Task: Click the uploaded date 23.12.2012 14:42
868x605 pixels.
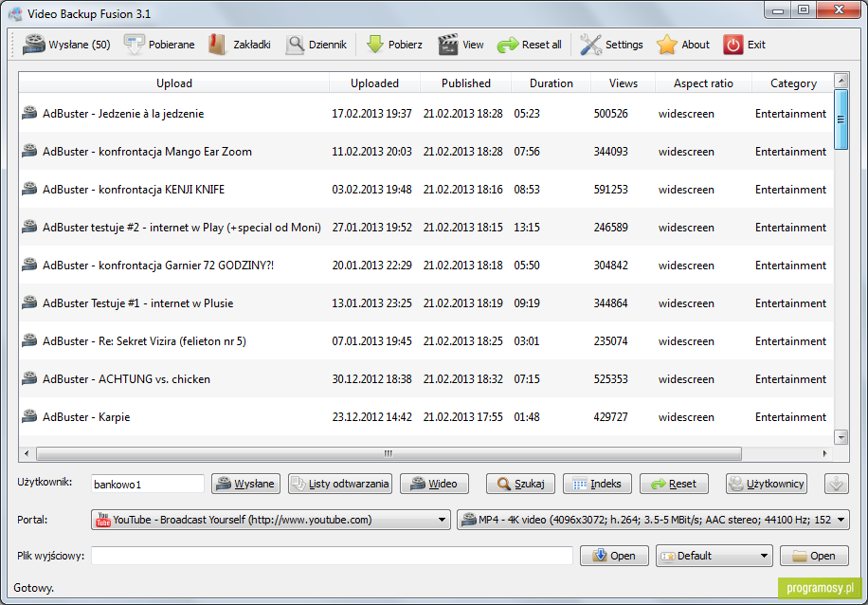Action: click(x=372, y=416)
